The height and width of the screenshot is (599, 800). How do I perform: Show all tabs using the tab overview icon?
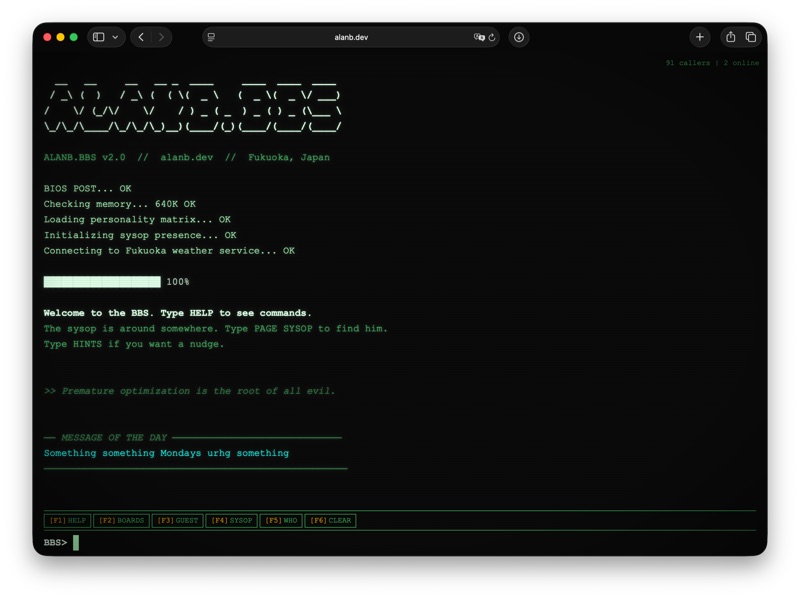752,37
